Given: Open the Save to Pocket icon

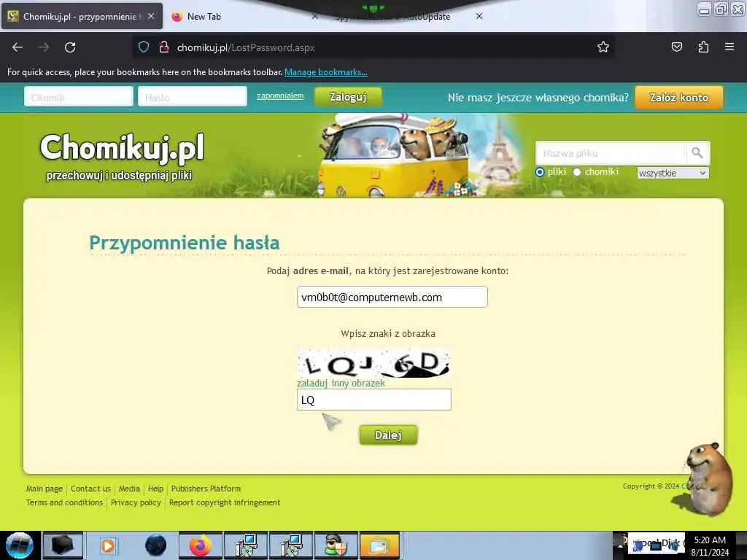Looking at the screenshot, I should tap(676, 47).
